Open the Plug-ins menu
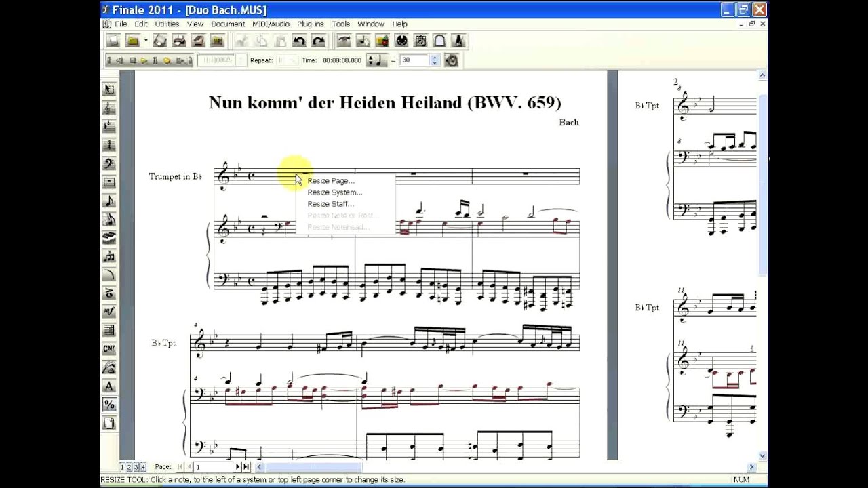 (x=310, y=24)
